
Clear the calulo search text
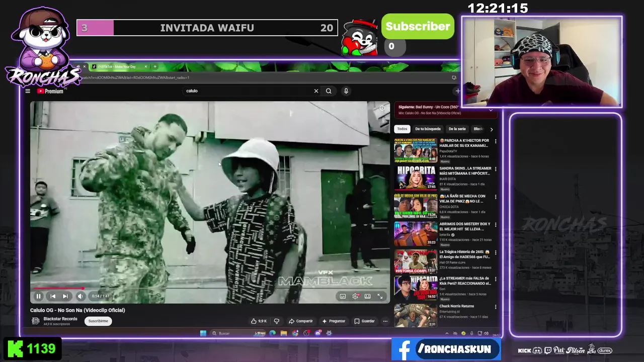(316, 91)
